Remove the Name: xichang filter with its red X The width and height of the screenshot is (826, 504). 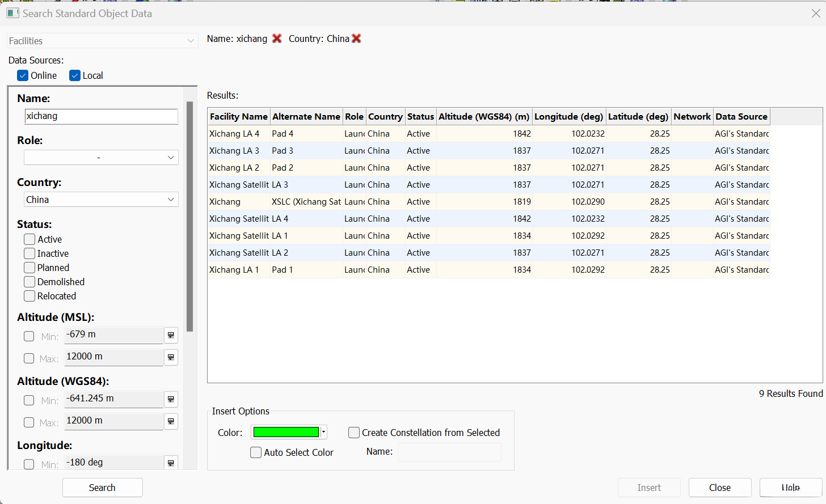(277, 39)
